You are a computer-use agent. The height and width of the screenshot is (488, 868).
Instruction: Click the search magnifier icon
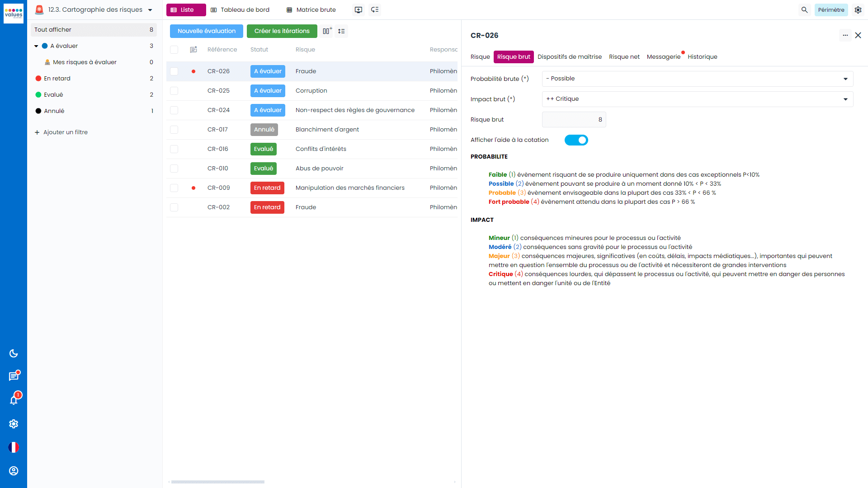(x=804, y=9)
